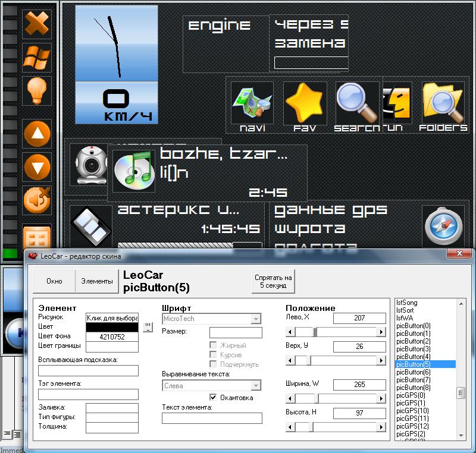Expand the MicroTech font dropdown
Image resolution: width=476 pixels, height=453 pixels.
[256, 319]
